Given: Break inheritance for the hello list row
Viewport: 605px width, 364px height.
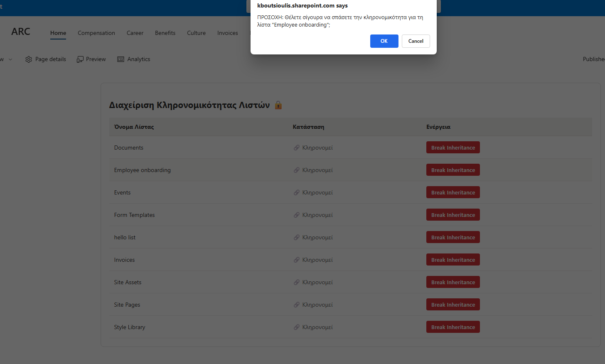Looking at the screenshot, I should [453, 237].
